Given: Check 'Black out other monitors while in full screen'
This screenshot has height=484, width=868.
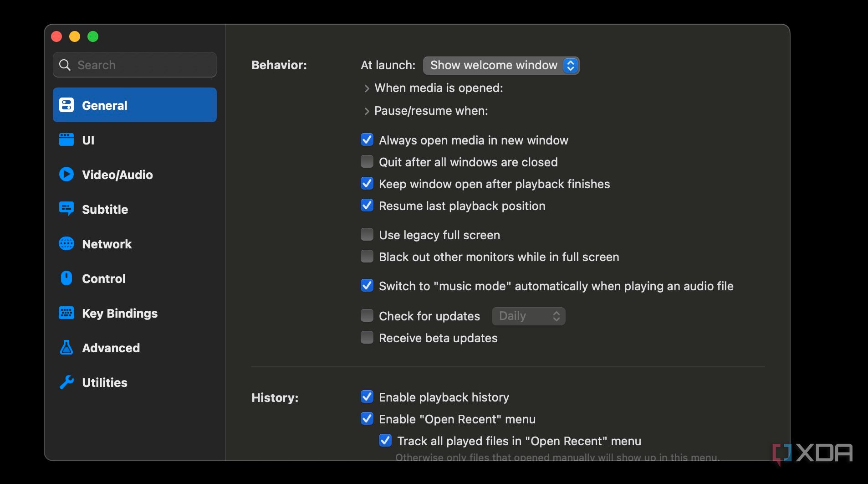Looking at the screenshot, I should pos(367,256).
